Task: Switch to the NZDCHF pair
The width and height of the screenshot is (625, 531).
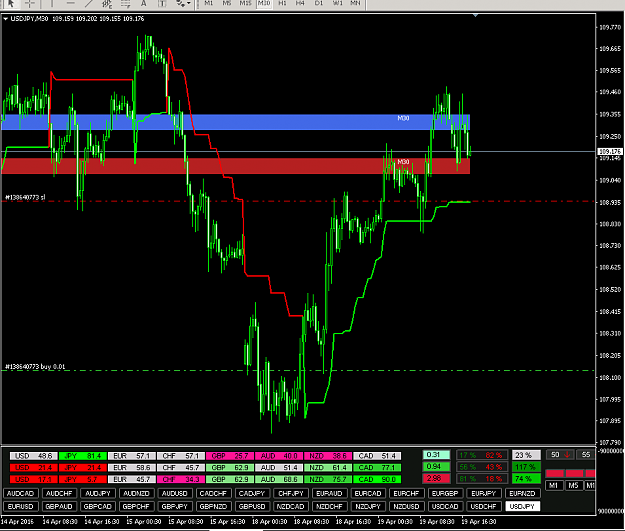Action: pyautogui.click(x=329, y=506)
